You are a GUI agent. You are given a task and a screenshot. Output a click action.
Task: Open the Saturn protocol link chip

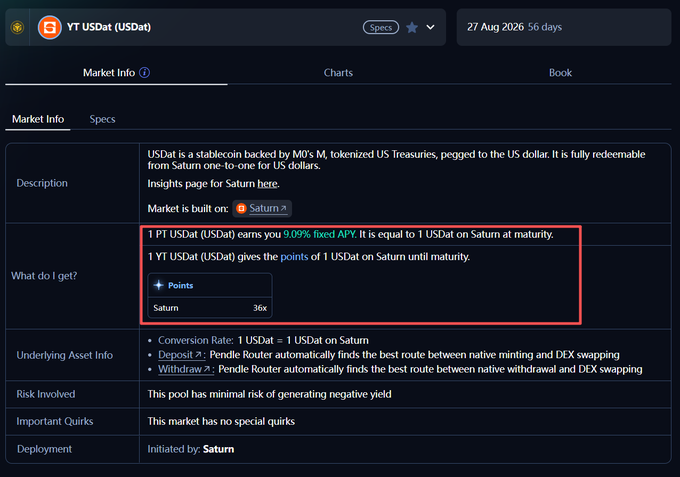(262, 209)
